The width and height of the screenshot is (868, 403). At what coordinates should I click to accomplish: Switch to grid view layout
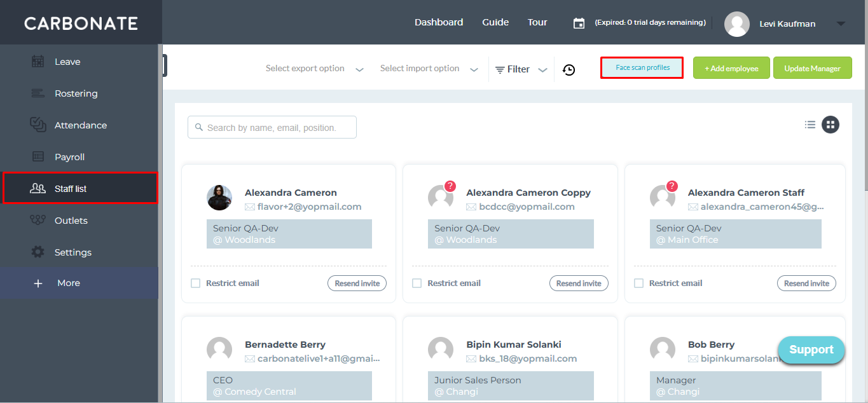[830, 125]
